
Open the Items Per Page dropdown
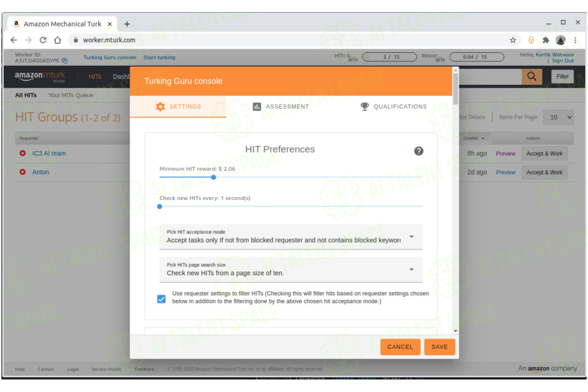(558, 117)
